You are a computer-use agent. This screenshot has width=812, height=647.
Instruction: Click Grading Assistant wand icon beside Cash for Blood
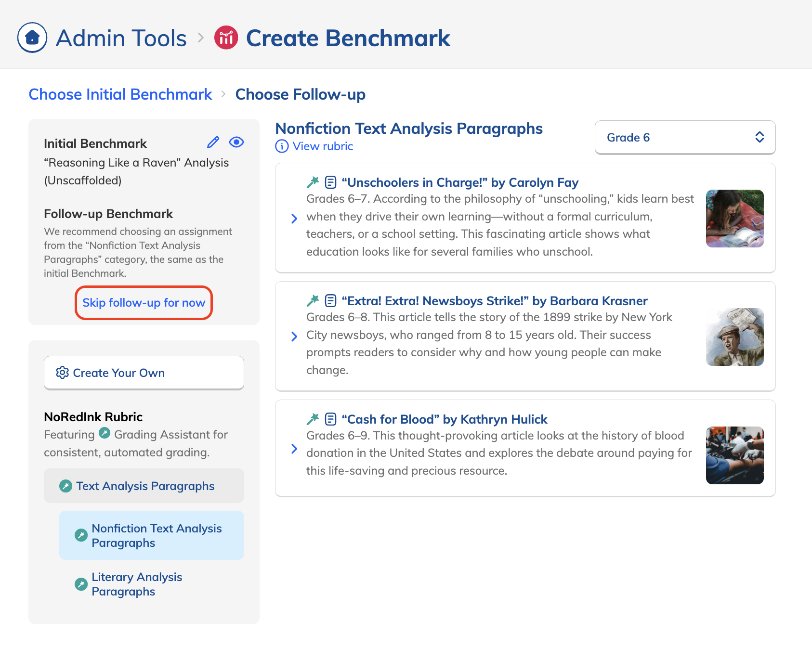click(x=313, y=419)
